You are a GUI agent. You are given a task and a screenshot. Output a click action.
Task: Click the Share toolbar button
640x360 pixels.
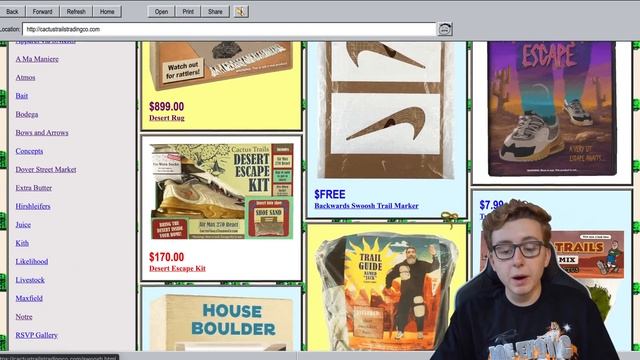point(215,12)
